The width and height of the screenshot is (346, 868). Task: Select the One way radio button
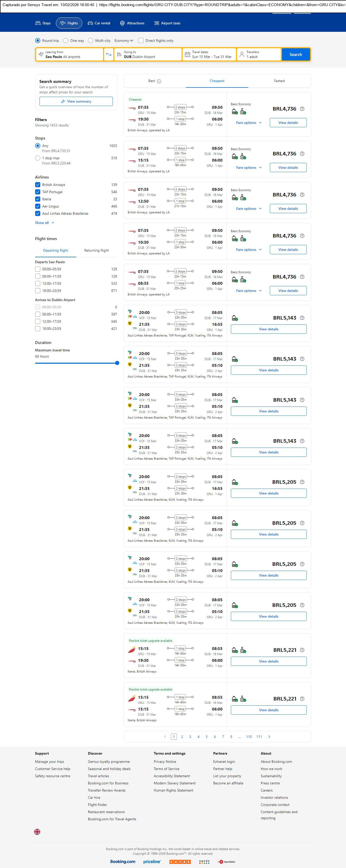[x=66, y=41]
